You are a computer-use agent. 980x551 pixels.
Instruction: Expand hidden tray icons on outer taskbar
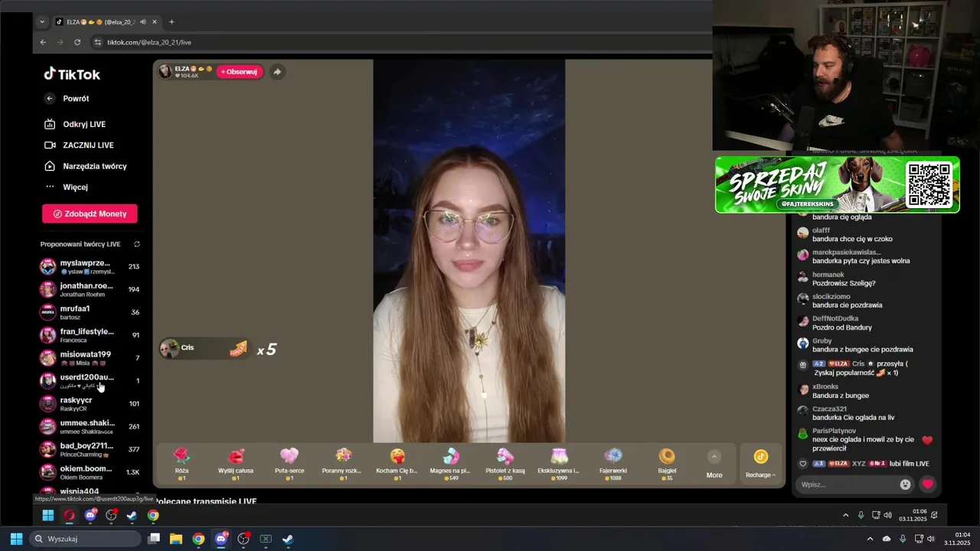(x=870, y=539)
